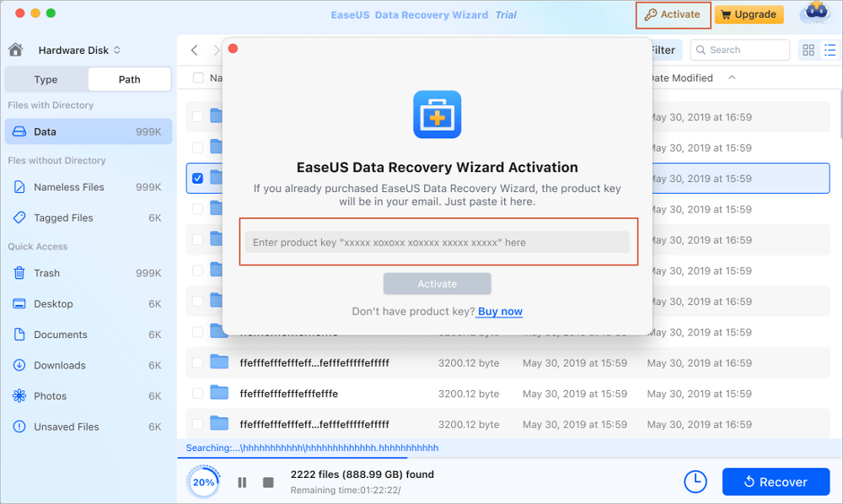Click the Activate key button in title bar
Viewport: 843px width, 504px height.
(x=673, y=15)
